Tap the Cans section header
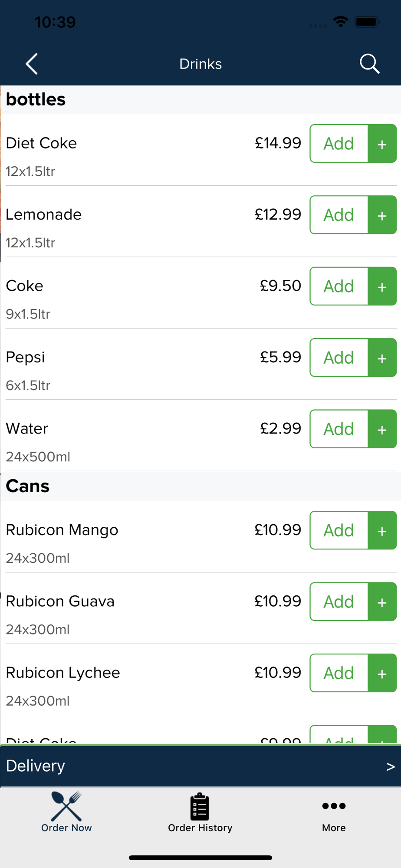The height and width of the screenshot is (868, 401). (x=200, y=486)
